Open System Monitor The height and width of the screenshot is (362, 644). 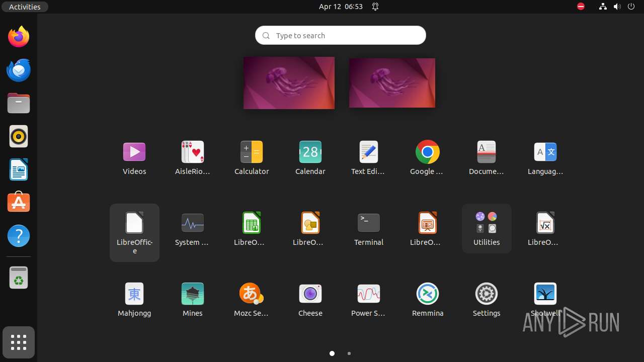[x=193, y=229]
